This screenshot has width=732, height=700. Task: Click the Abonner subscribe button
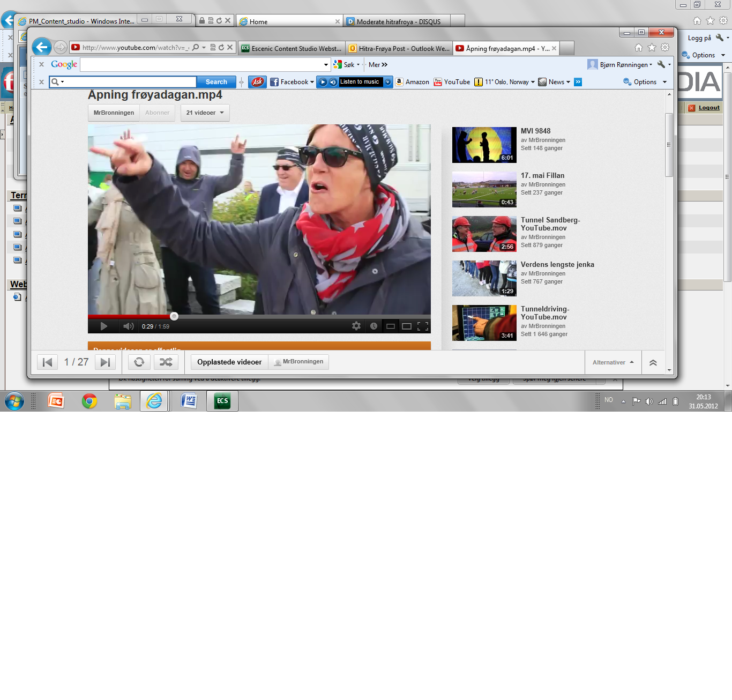[x=157, y=113]
